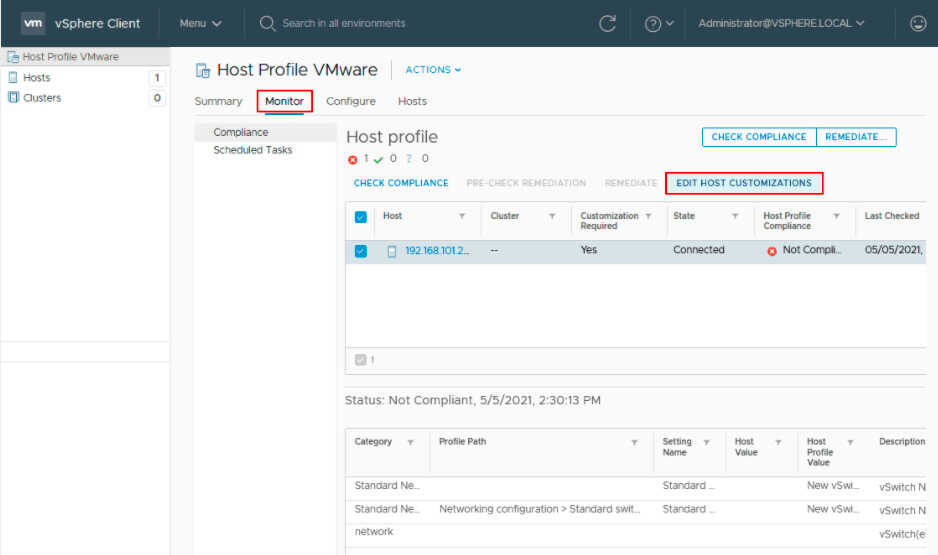This screenshot has width=938, height=555.
Task: Open the Host Profile Value column filter
Action: 850,443
